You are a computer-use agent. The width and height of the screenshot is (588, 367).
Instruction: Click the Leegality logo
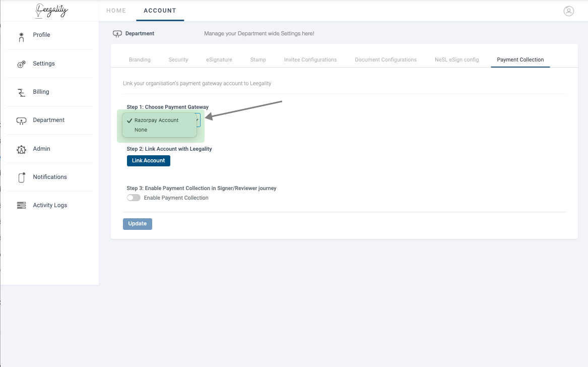[x=51, y=11]
